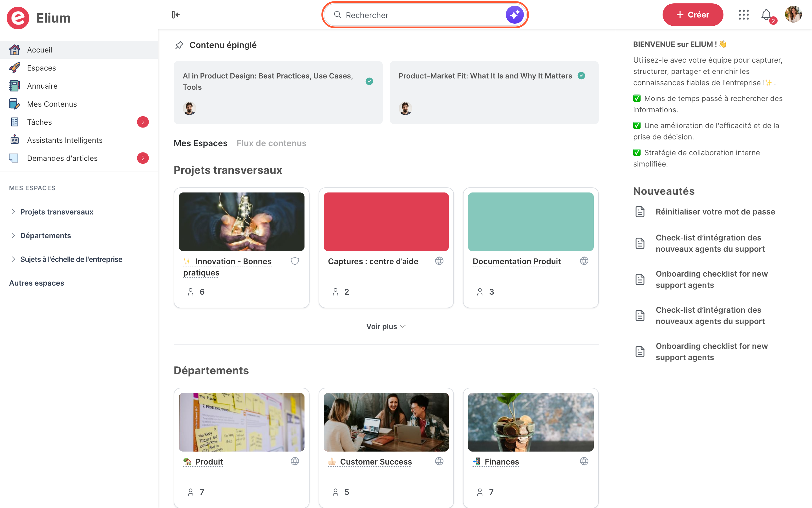Image resolution: width=812 pixels, height=508 pixels.
Task: Open the Innovation lightbulb thumbnail
Action: [241, 222]
